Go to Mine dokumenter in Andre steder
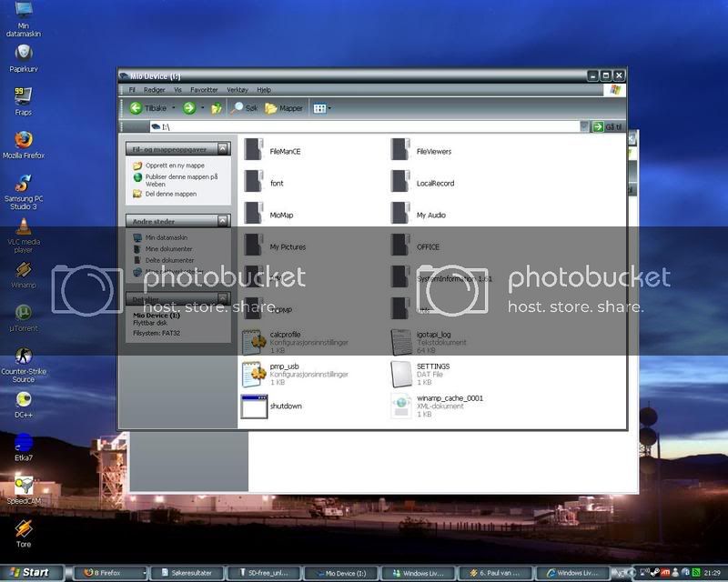The width and height of the screenshot is (728, 582). pos(163,249)
